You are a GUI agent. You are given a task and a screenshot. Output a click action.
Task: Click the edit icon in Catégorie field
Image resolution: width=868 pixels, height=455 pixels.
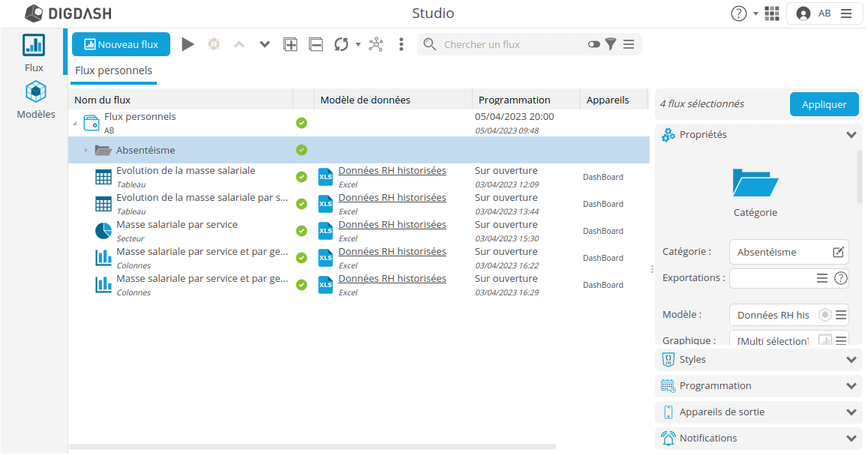pos(839,252)
